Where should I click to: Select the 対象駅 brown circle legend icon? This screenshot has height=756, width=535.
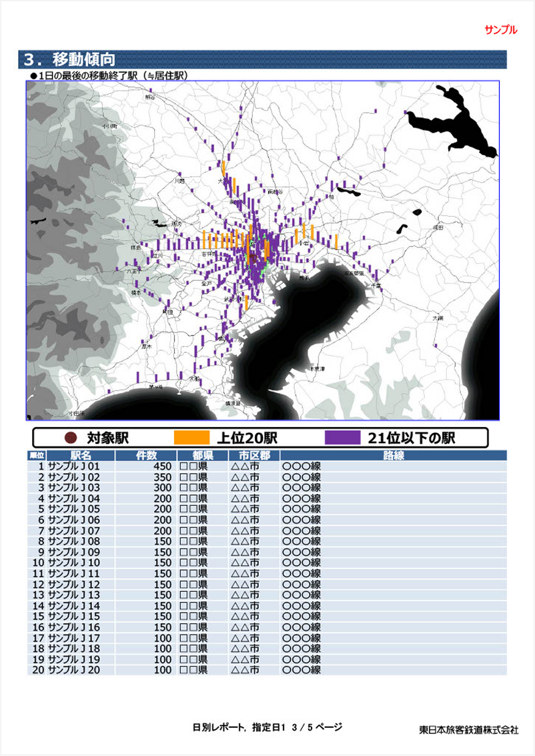(x=69, y=436)
